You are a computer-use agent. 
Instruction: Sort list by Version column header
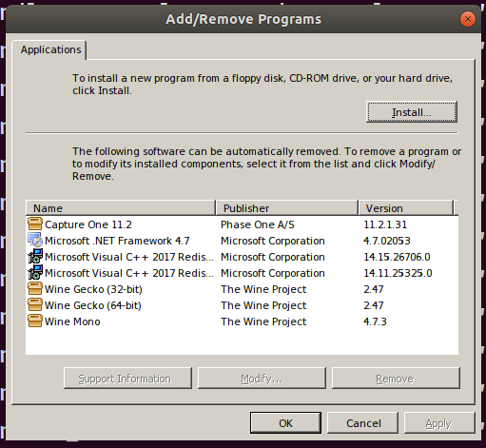[x=406, y=208]
